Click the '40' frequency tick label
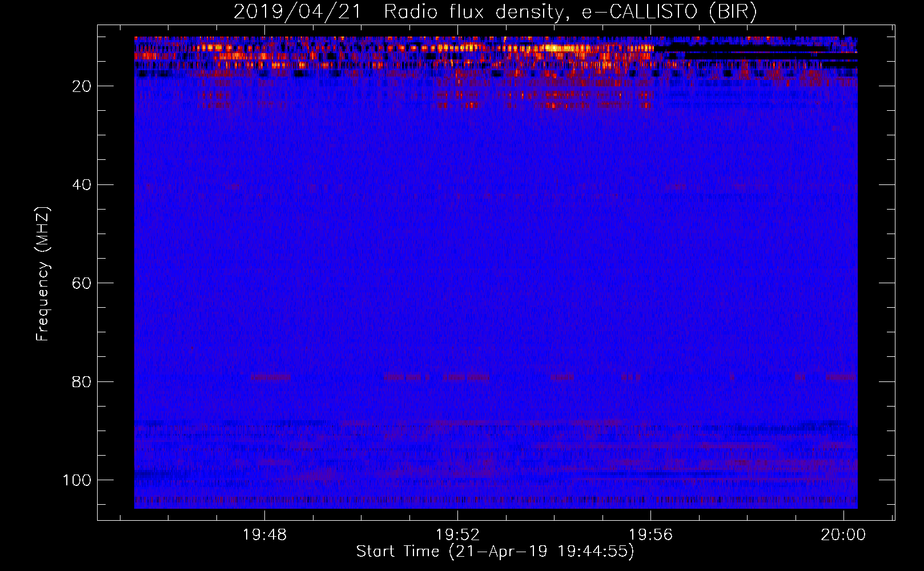 coord(82,185)
